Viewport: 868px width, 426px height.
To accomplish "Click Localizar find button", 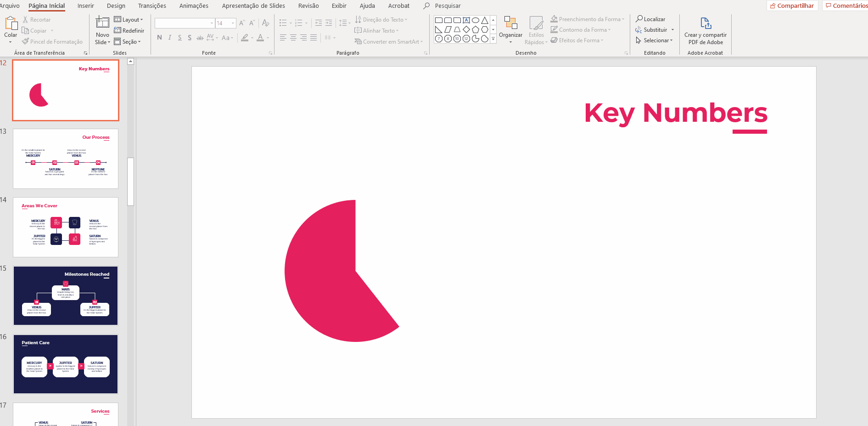I will [650, 19].
